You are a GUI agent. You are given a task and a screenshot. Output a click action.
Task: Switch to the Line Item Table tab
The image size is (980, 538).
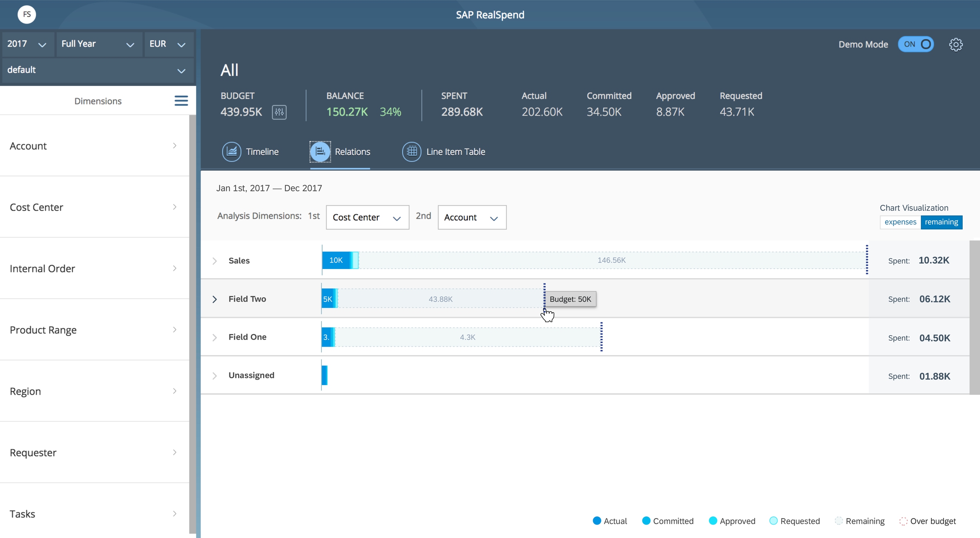point(444,152)
